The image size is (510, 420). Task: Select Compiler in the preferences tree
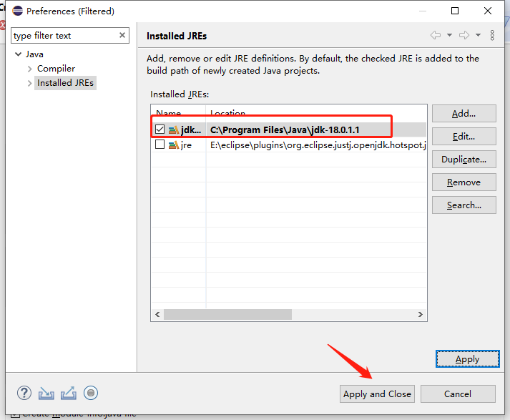tap(56, 69)
